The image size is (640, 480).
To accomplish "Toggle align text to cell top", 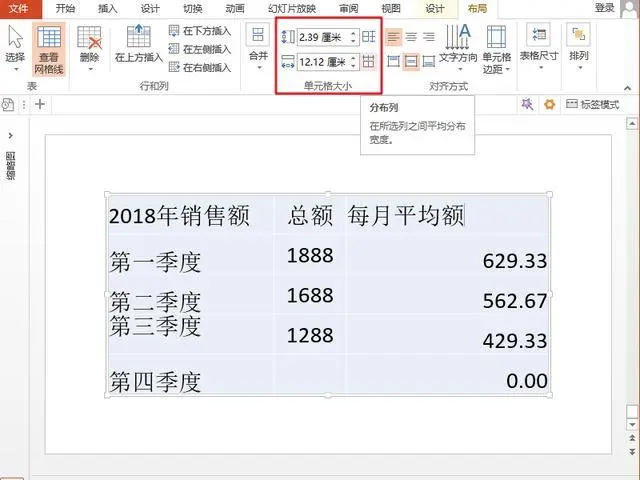I will pyautogui.click(x=393, y=62).
